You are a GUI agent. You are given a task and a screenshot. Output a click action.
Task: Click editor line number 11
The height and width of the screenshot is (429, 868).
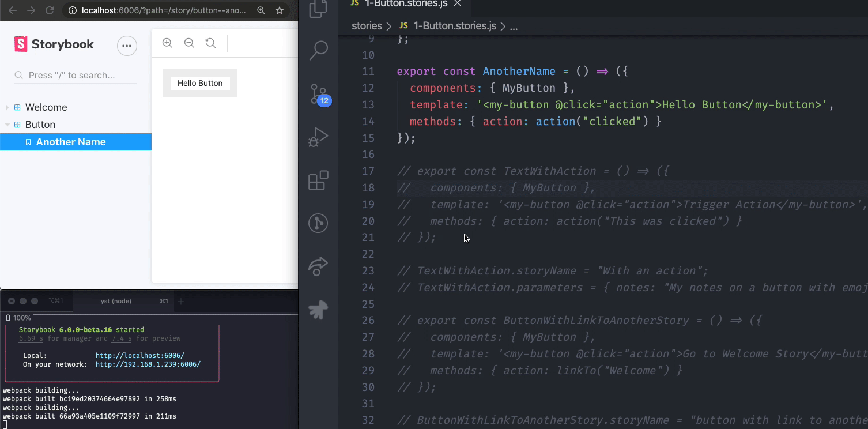[x=368, y=71]
